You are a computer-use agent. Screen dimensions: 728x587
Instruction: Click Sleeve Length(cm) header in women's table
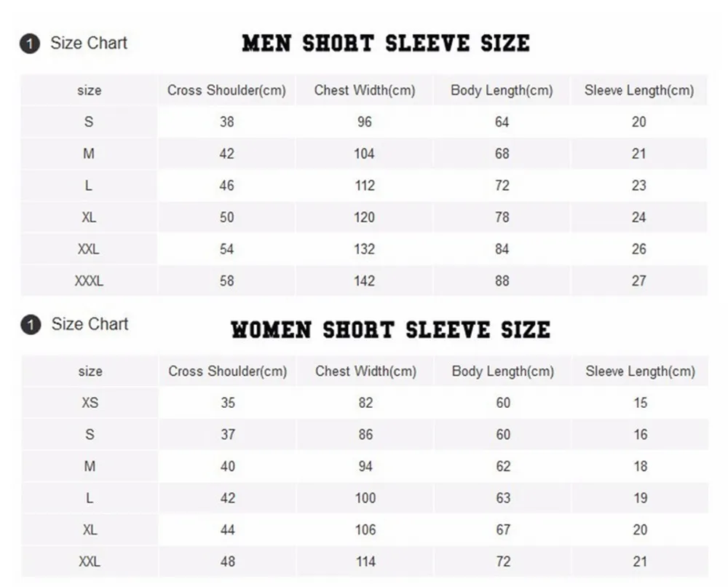click(x=640, y=371)
